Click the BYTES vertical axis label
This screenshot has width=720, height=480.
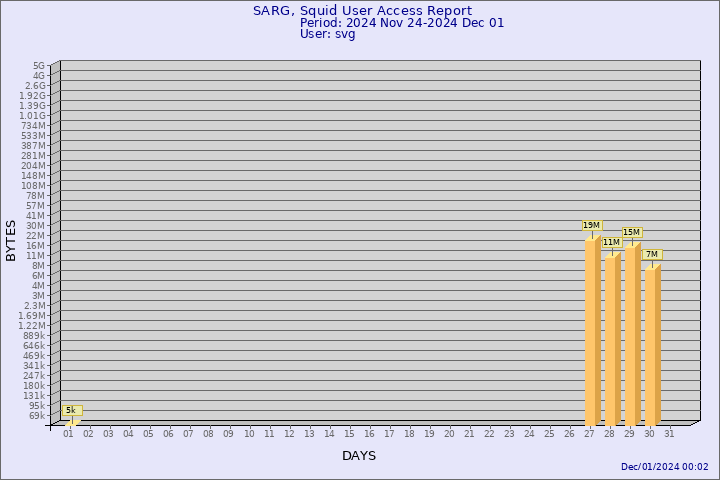pos(12,241)
